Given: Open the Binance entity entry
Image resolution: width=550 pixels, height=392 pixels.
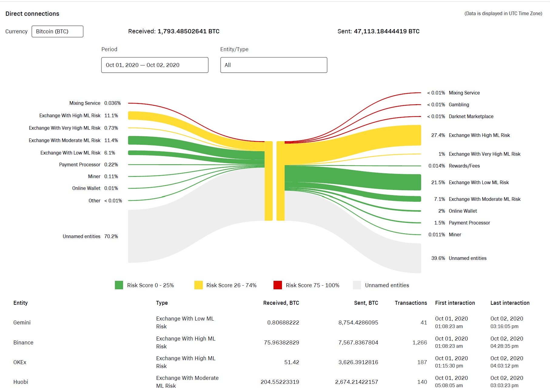Looking at the screenshot, I should click(23, 342).
